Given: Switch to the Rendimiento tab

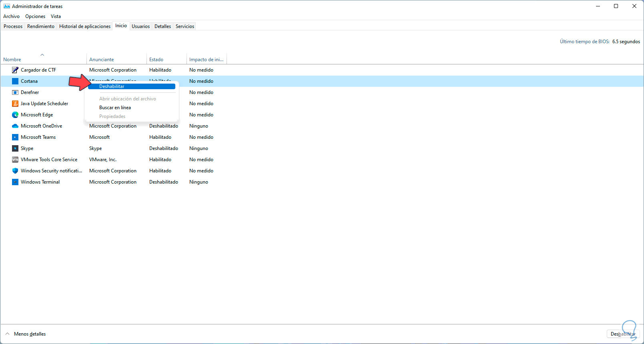Looking at the screenshot, I should point(41,26).
